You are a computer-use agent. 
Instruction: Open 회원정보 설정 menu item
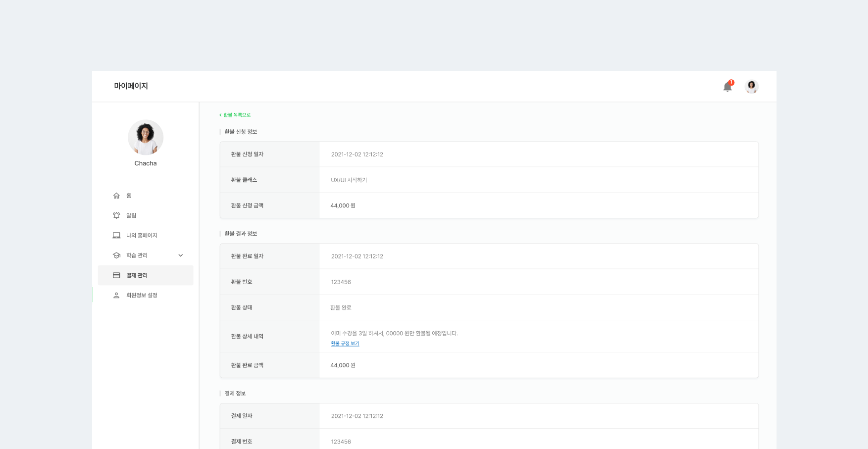click(142, 296)
